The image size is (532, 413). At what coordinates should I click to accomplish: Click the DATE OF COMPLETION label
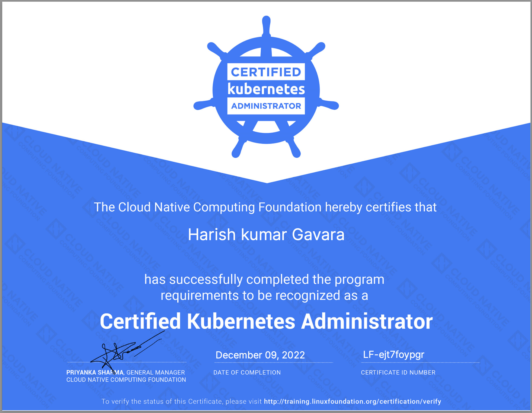[247, 372]
